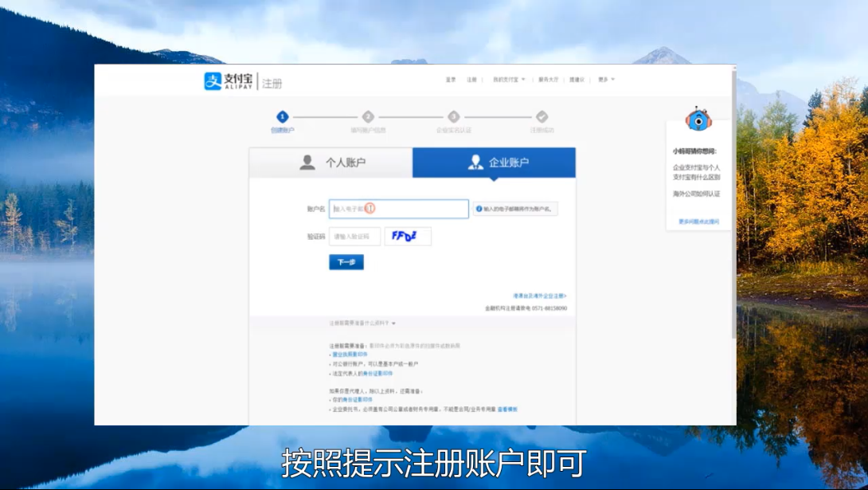Image resolution: width=868 pixels, height=490 pixels.
Task: Select the 企业账户 tab
Action: [494, 163]
